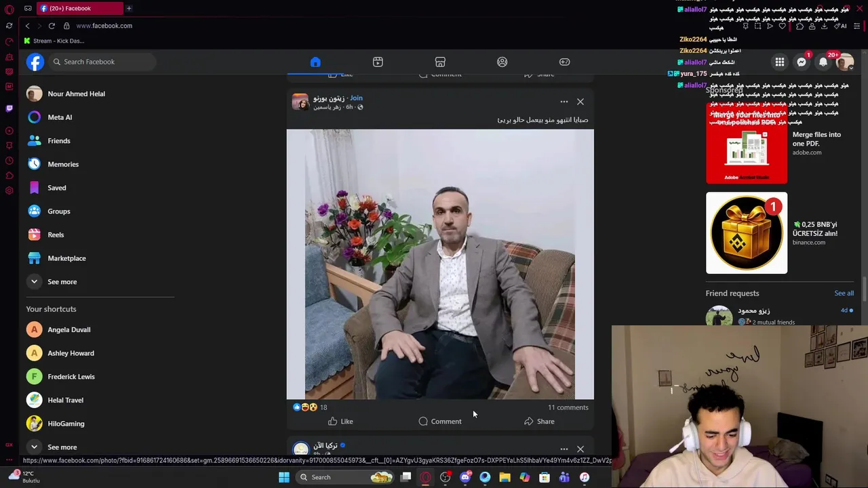Expand See more under the Marketplace item in the sidebar
The image size is (868, 488).
(100, 282)
